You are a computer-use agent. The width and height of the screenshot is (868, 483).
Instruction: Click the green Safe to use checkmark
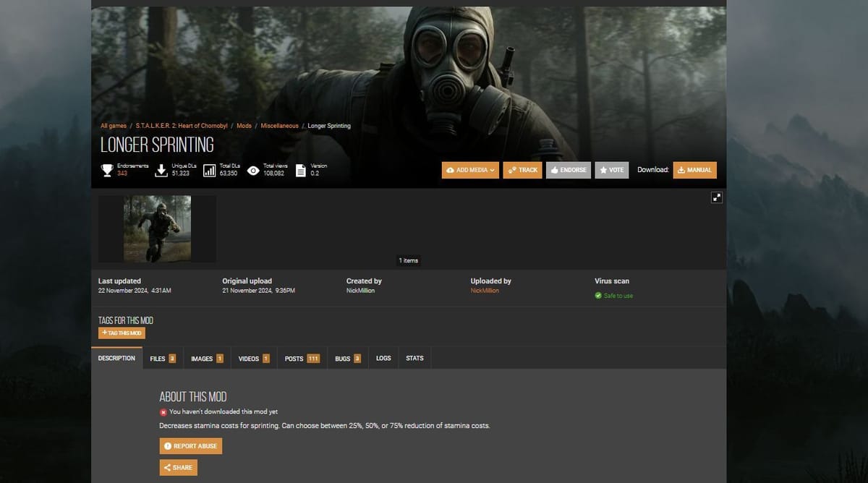[x=598, y=296]
